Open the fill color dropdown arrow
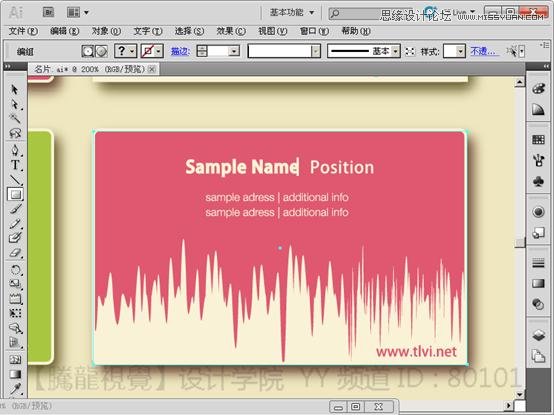This screenshot has width=554, height=415. point(132,52)
